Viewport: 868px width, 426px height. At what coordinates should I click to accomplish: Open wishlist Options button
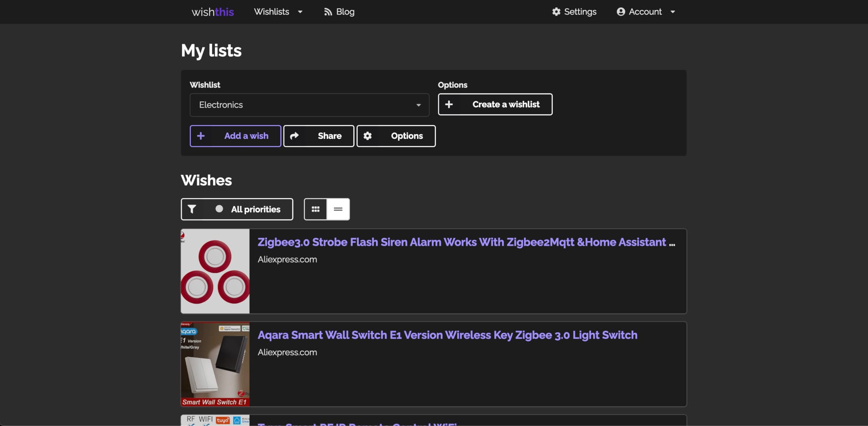(x=396, y=136)
